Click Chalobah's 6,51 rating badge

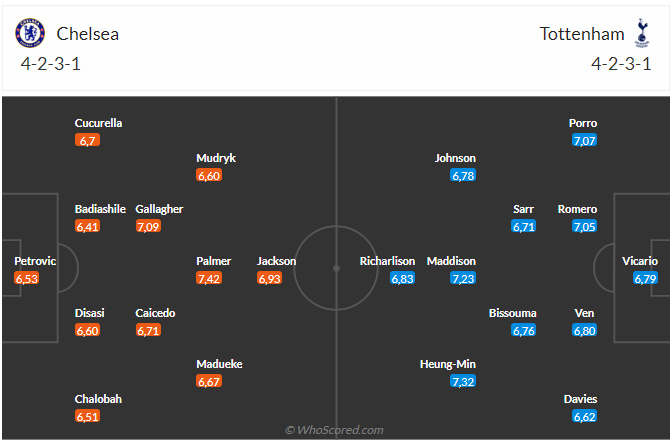(x=87, y=417)
